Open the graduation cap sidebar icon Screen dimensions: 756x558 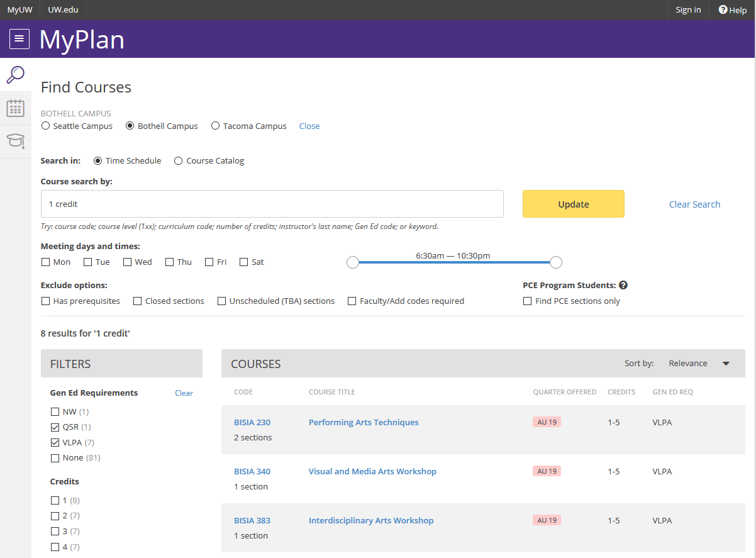click(15, 141)
